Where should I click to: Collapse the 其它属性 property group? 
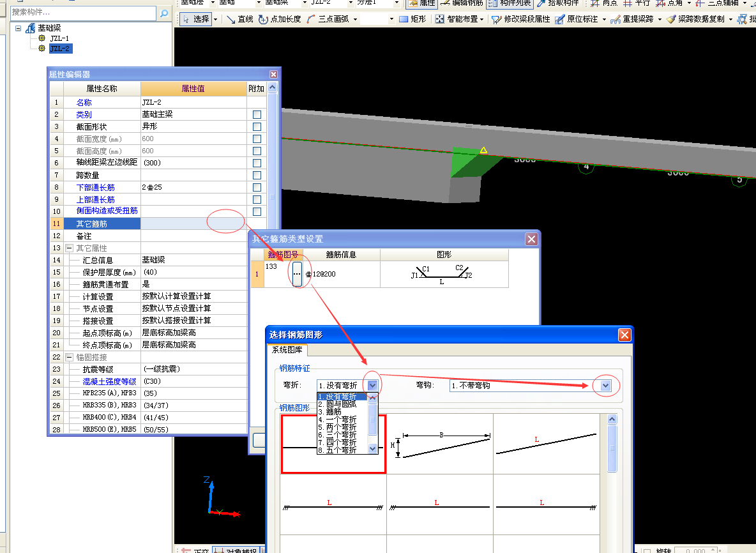[69, 248]
